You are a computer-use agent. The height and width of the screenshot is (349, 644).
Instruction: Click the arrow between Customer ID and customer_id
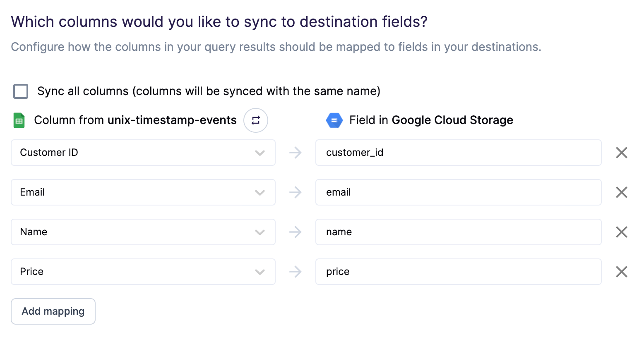click(296, 153)
